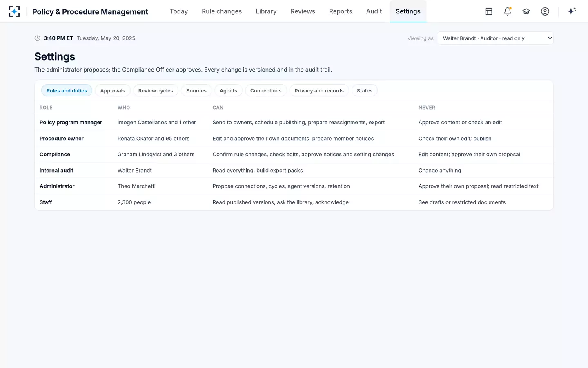
Task: Open the Rule changes tab
Action: pos(222,11)
